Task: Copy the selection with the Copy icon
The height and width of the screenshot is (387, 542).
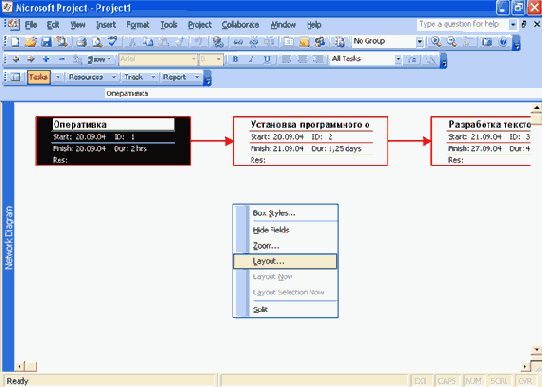Action: (148, 42)
